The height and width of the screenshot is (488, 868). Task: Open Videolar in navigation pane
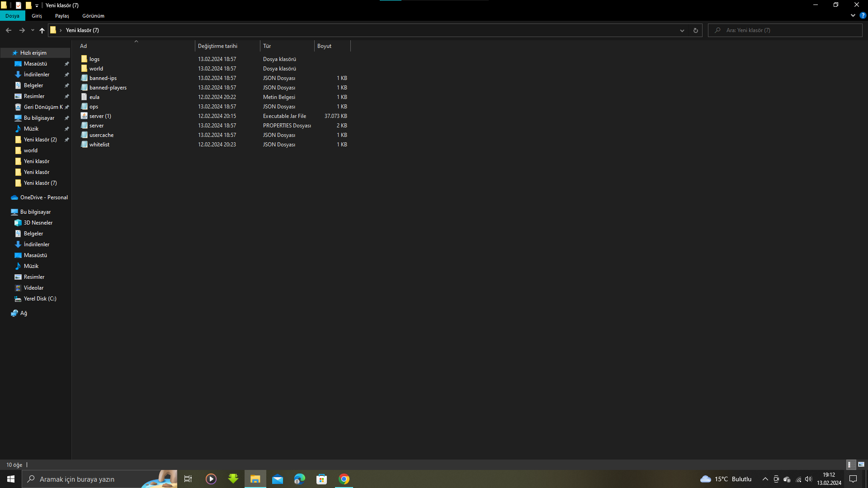(x=33, y=288)
